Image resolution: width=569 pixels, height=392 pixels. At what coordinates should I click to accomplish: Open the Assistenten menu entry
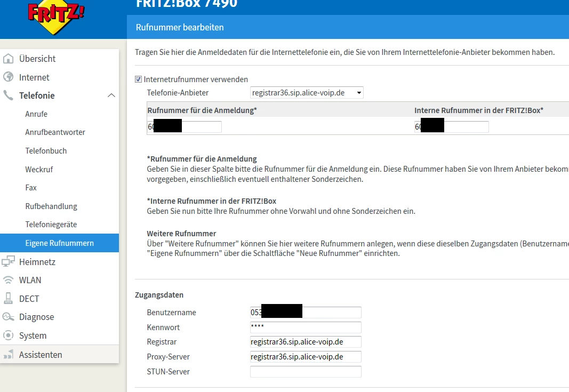click(x=41, y=355)
